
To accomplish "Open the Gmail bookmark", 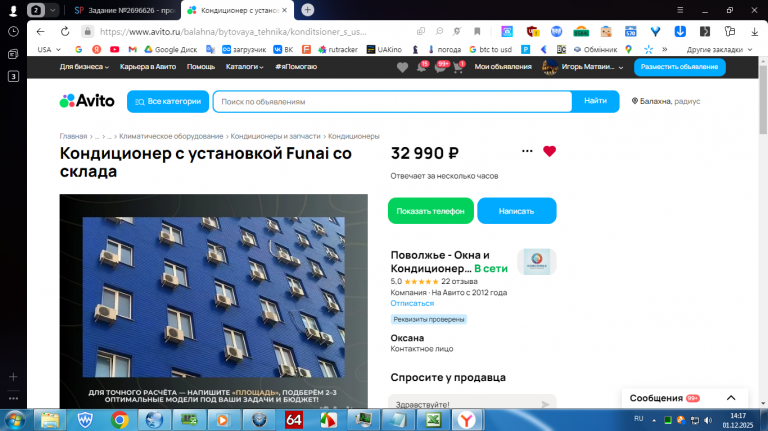I will tap(132, 49).
